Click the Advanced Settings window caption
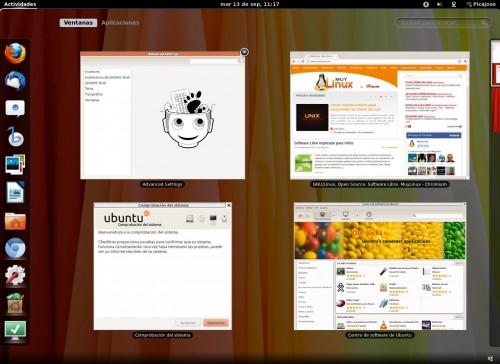This screenshot has height=364, width=500. 162,184
